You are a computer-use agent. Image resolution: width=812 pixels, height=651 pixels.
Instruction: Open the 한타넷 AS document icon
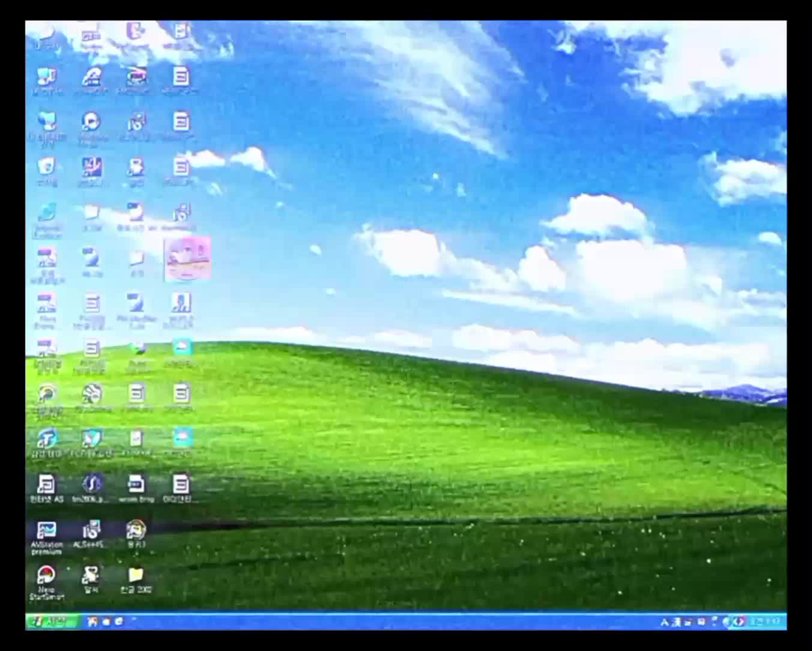[x=46, y=488]
